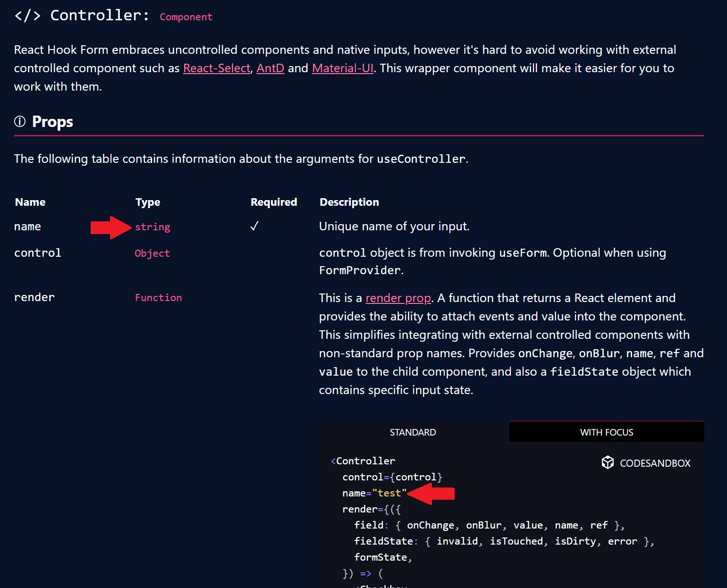
Task: Click the pink Component label near the heading
Action: coord(186,17)
